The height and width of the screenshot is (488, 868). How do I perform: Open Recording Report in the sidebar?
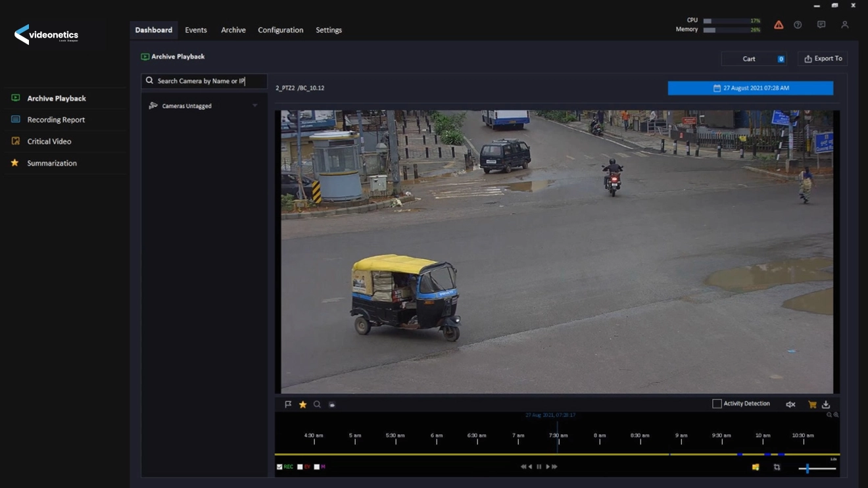pos(56,120)
